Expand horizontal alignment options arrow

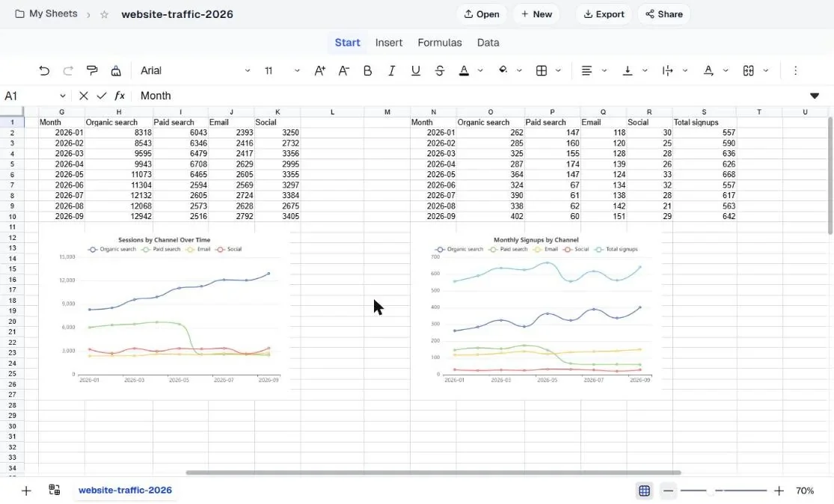click(x=604, y=71)
